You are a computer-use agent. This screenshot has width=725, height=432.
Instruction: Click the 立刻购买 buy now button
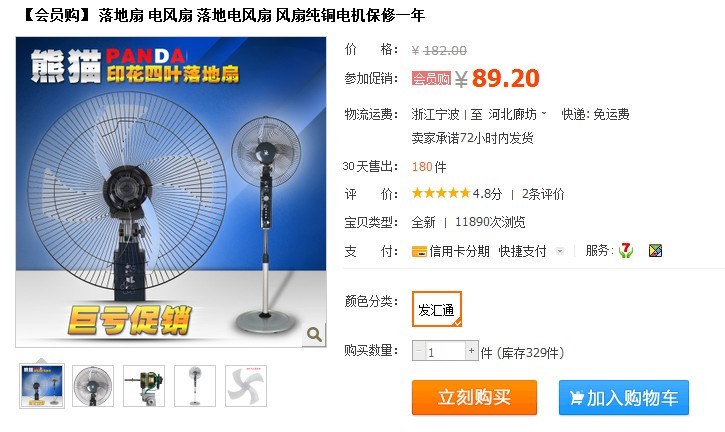(x=474, y=397)
